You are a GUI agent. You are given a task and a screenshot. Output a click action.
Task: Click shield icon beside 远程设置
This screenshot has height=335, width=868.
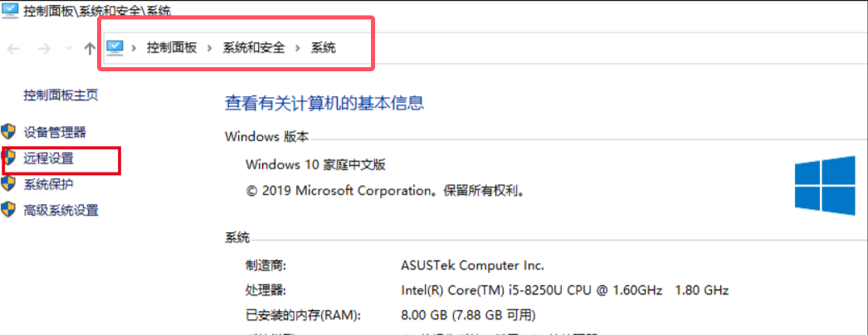9,158
